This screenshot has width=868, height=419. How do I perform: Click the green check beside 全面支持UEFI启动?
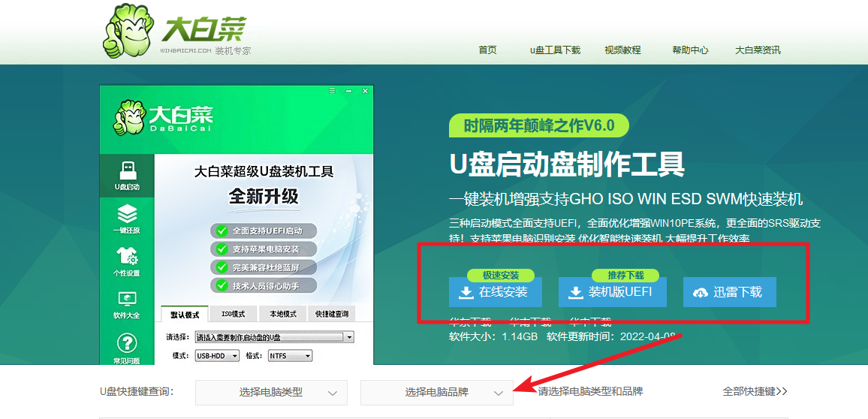click(x=222, y=231)
